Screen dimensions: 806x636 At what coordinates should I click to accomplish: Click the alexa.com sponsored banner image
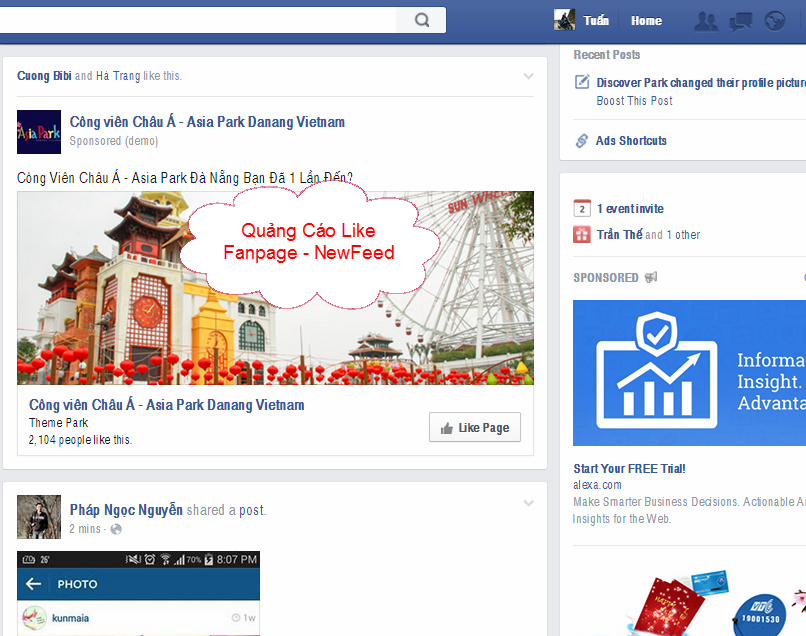(689, 373)
